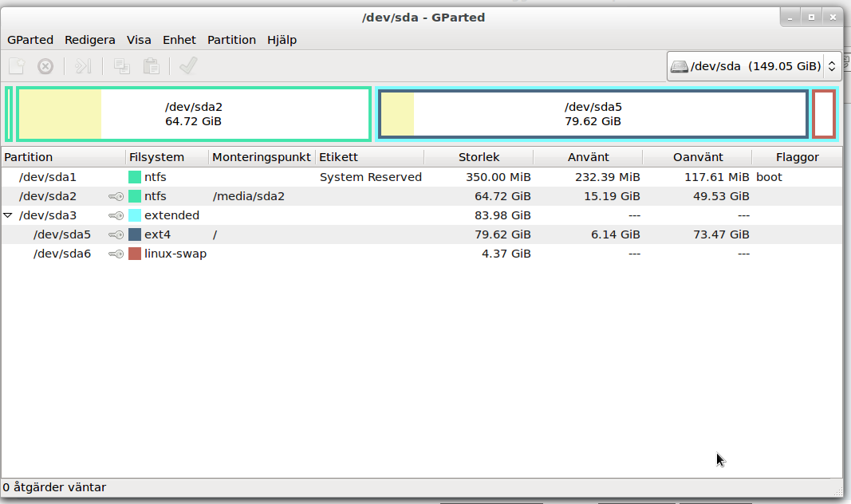Open the /dev/sda device dropdown
The image size is (851, 504).
tap(754, 66)
